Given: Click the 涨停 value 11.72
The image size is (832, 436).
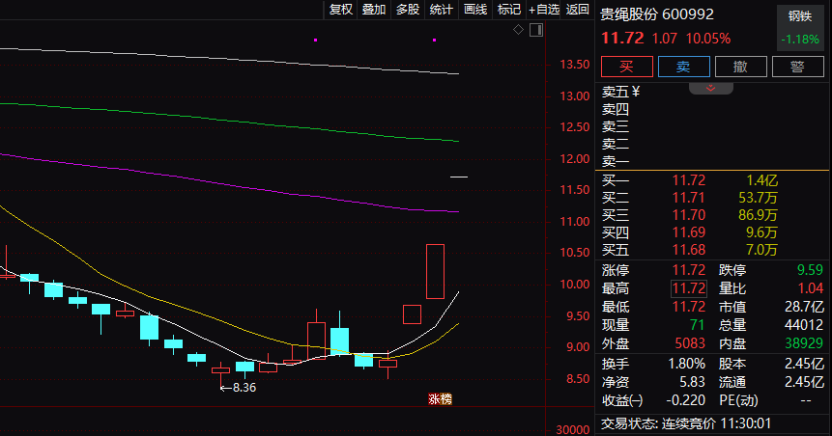Looking at the screenshot, I should click(689, 270).
